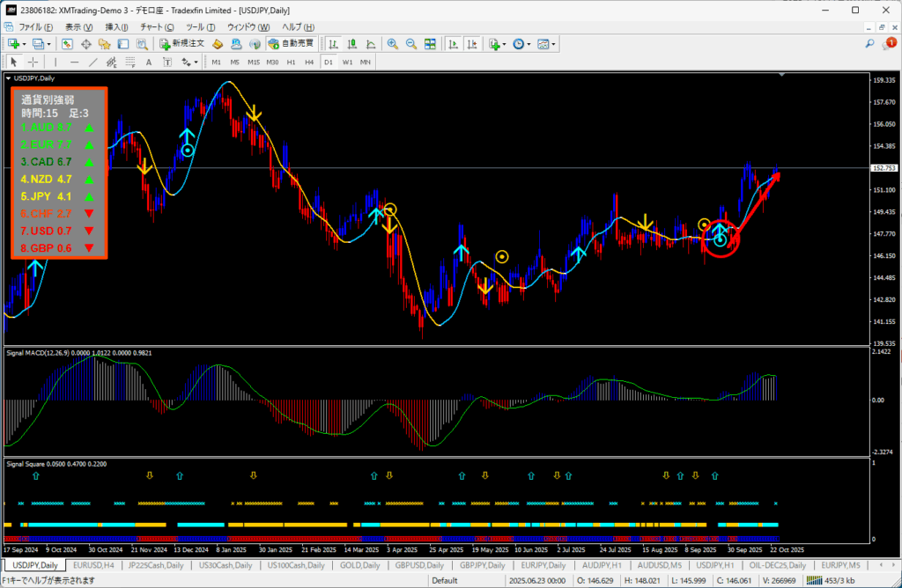The image size is (902, 588).
Task: Expand the New Chart dropdown arrow
Action: (x=25, y=43)
